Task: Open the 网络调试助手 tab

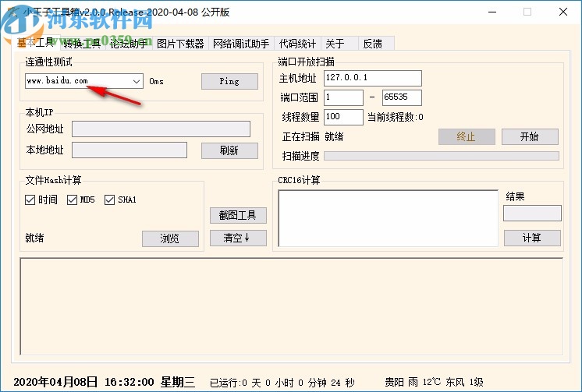Action: pos(241,44)
